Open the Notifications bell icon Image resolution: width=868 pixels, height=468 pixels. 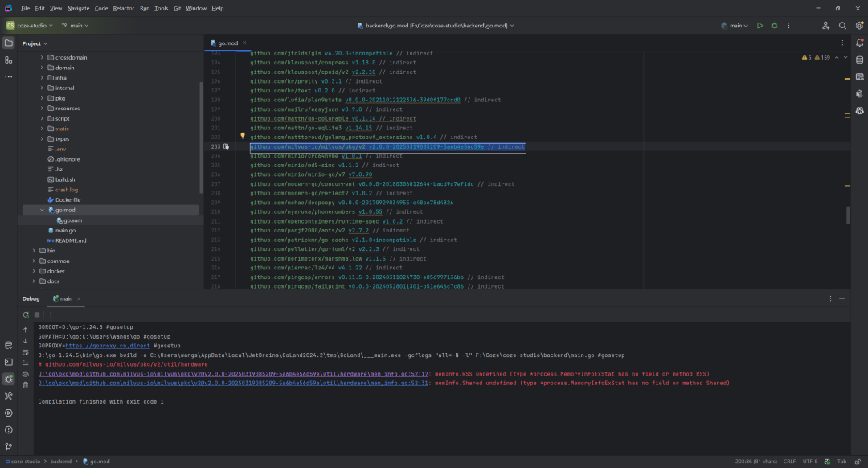pyautogui.click(x=860, y=43)
